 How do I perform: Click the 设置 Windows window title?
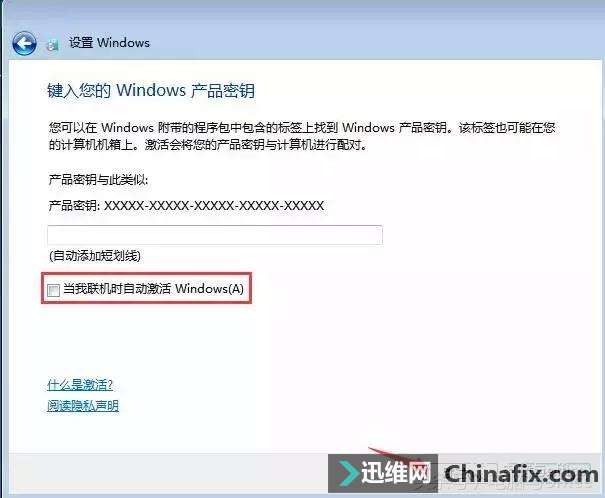pyautogui.click(x=110, y=42)
